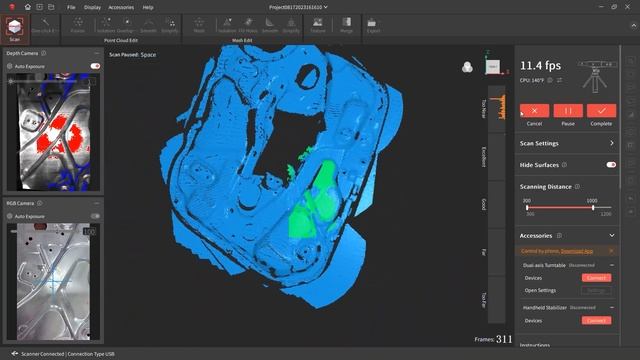The height and width of the screenshot is (360, 640).
Task: Pause the scan
Action: coord(568,111)
